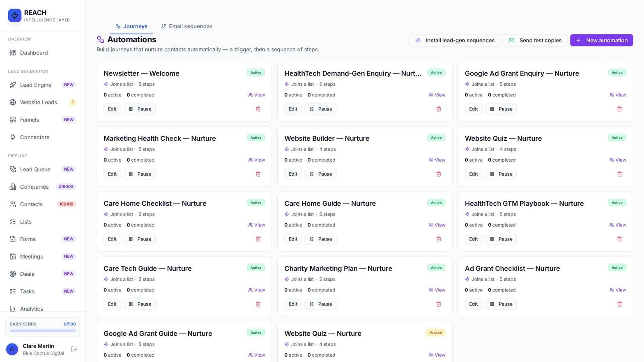
Task: Delete Care Home Guide — Nurture
Action: coord(439,239)
